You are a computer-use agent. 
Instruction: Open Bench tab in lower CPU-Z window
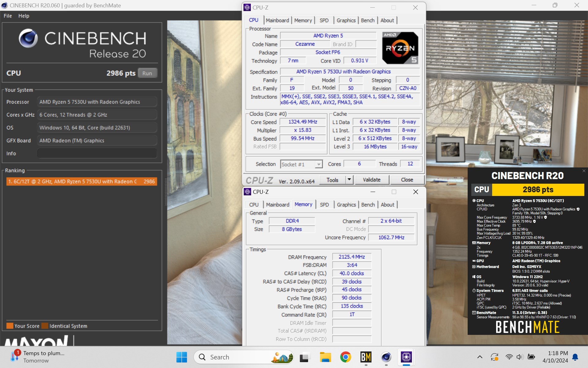(x=368, y=205)
